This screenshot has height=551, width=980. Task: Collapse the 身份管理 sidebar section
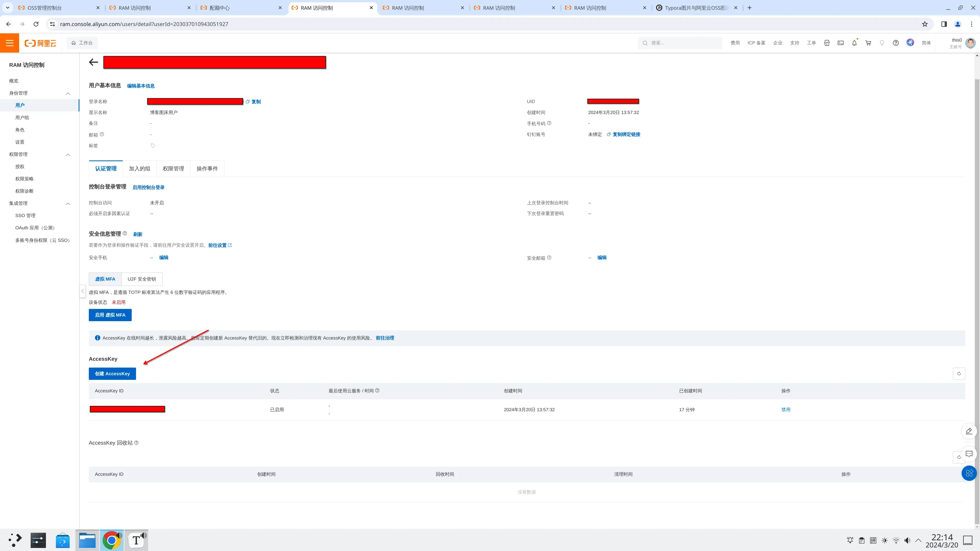click(x=68, y=94)
